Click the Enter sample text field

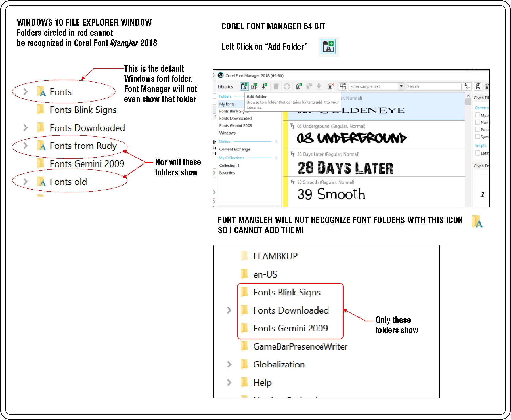pos(373,86)
